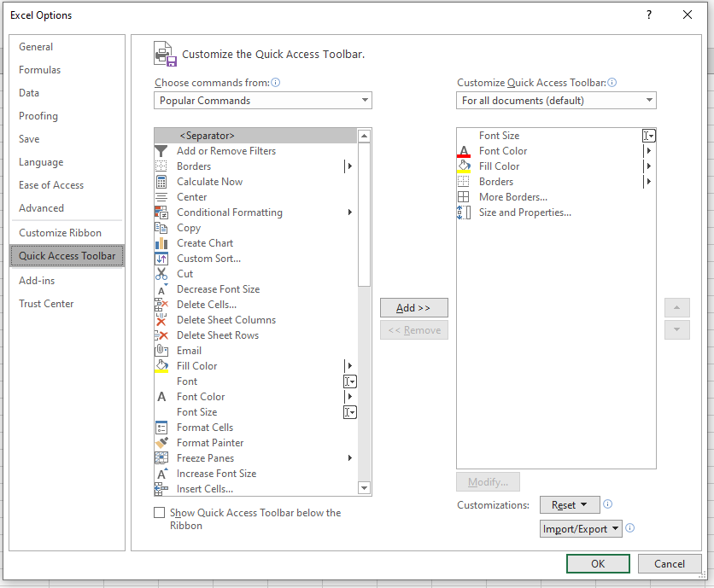Select Font Color icon in toolbar list
This screenshot has width=714, height=588.
coord(464,151)
